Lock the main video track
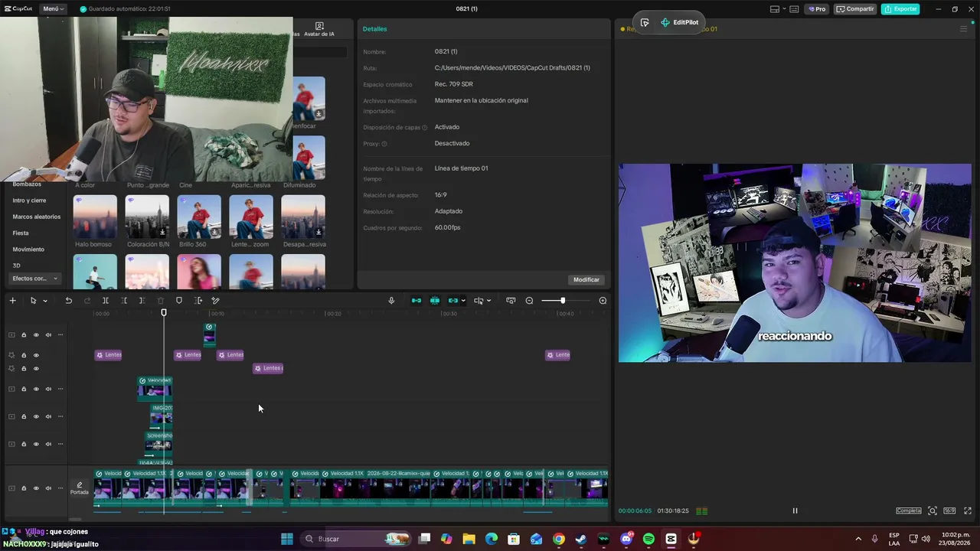This screenshot has height=551, width=980. pos(24,488)
